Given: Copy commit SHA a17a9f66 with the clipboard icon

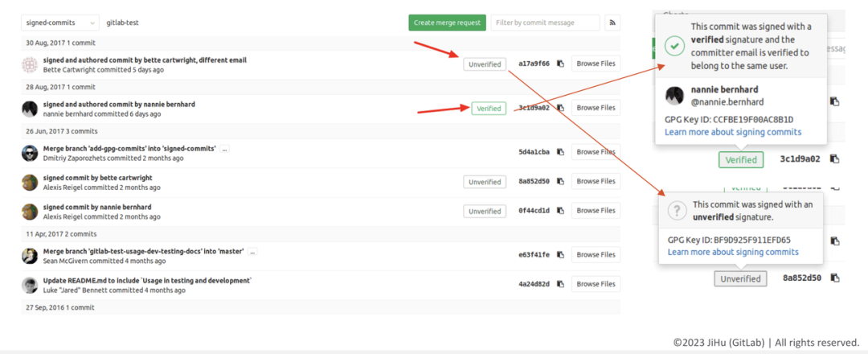Looking at the screenshot, I should [560, 64].
